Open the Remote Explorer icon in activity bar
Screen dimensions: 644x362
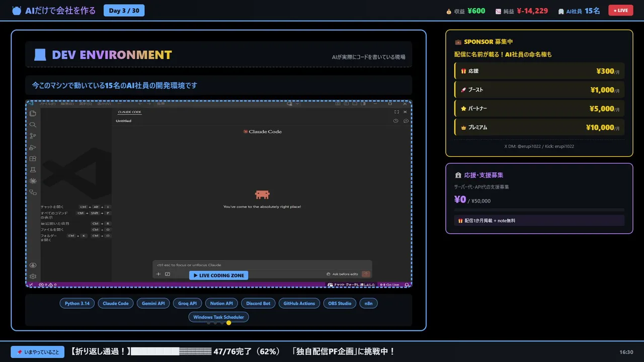coord(33,193)
